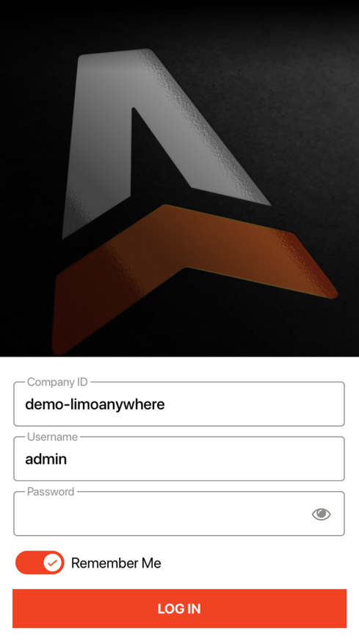Image resolution: width=359 pixels, height=644 pixels.
Task: Click the Company ID floating label
Action: tap(57, 382)
